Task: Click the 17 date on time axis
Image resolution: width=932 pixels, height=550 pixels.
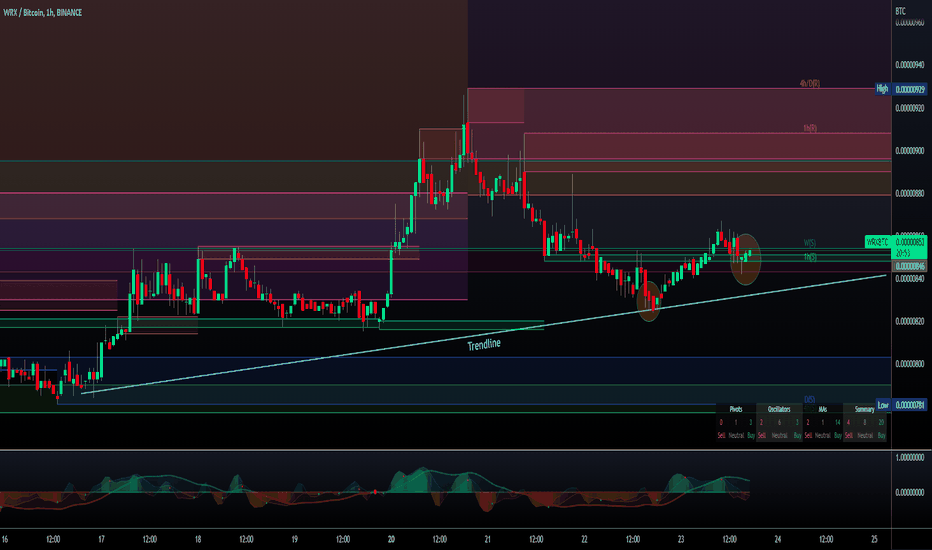Action: pyautogui.click(x=101, y=539)
